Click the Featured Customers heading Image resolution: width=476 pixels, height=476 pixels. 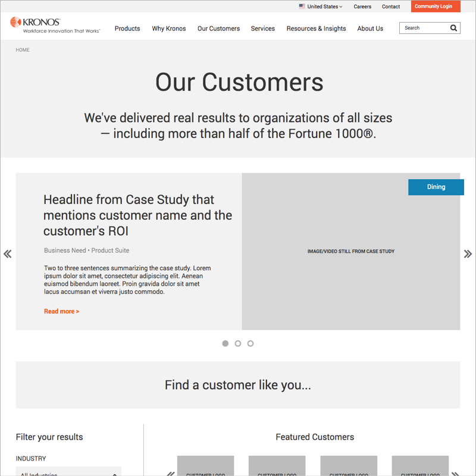coord(315,437)
